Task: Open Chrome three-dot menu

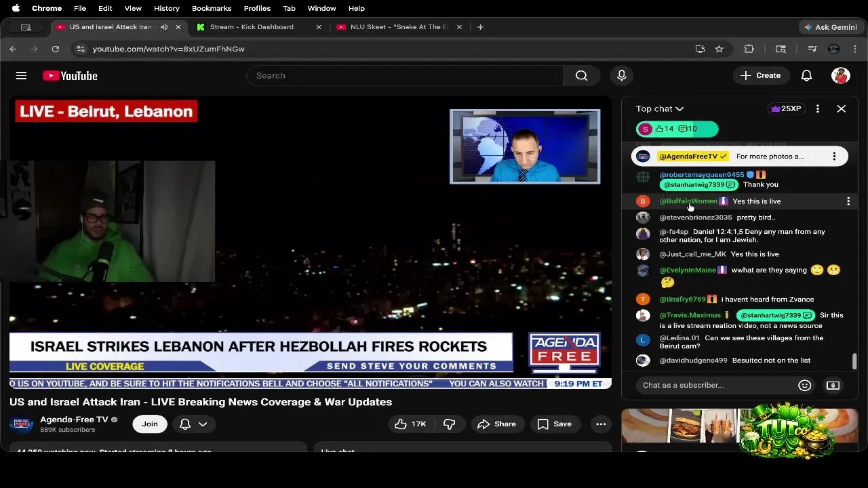Action: [854, 49]
